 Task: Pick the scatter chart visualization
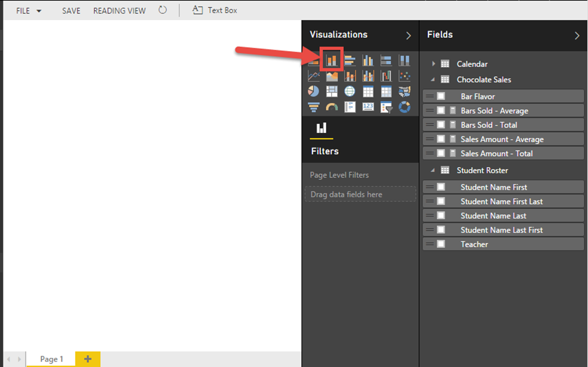coord(404,76)
